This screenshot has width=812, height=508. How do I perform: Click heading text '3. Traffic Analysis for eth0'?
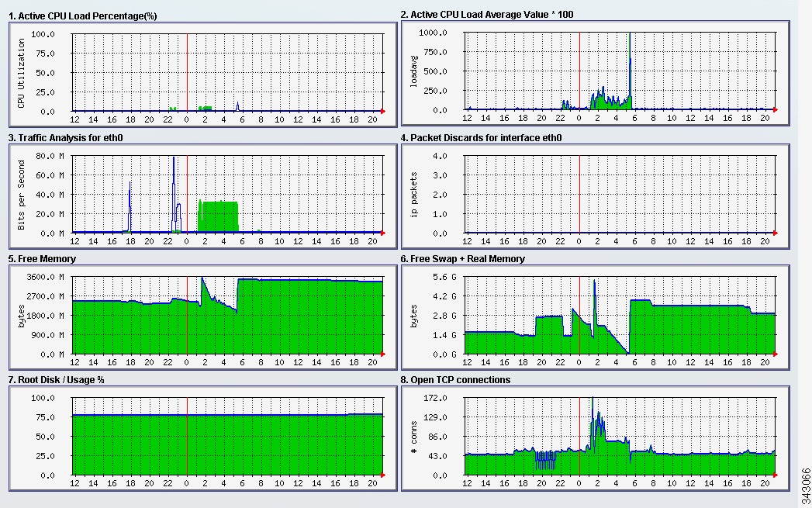coord(66,138)
